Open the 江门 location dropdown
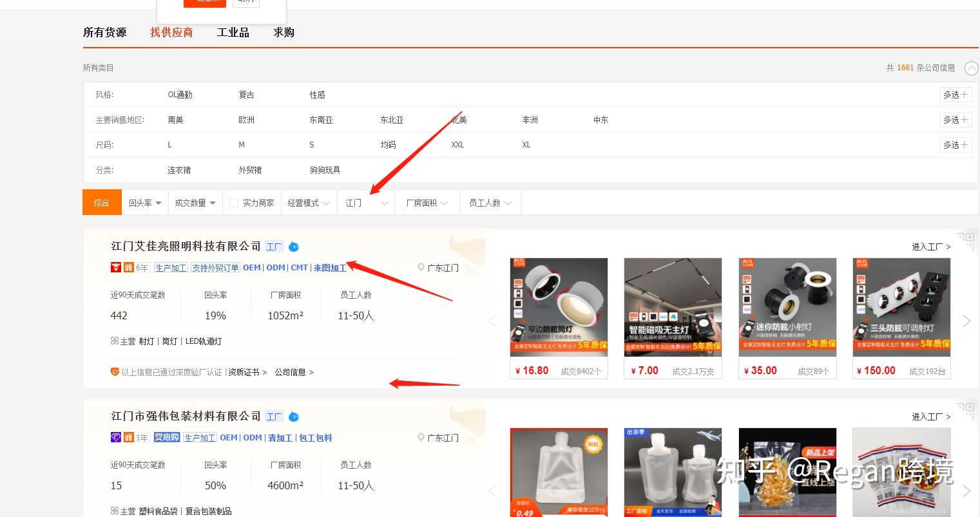980x517 pixels. 365,203
